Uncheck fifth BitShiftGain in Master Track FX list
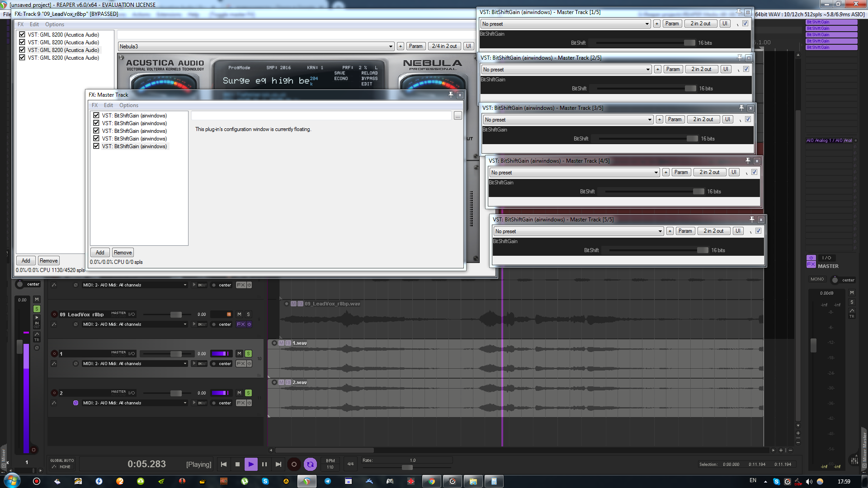Viewport: 868px width, 488px height. [96, 146]
